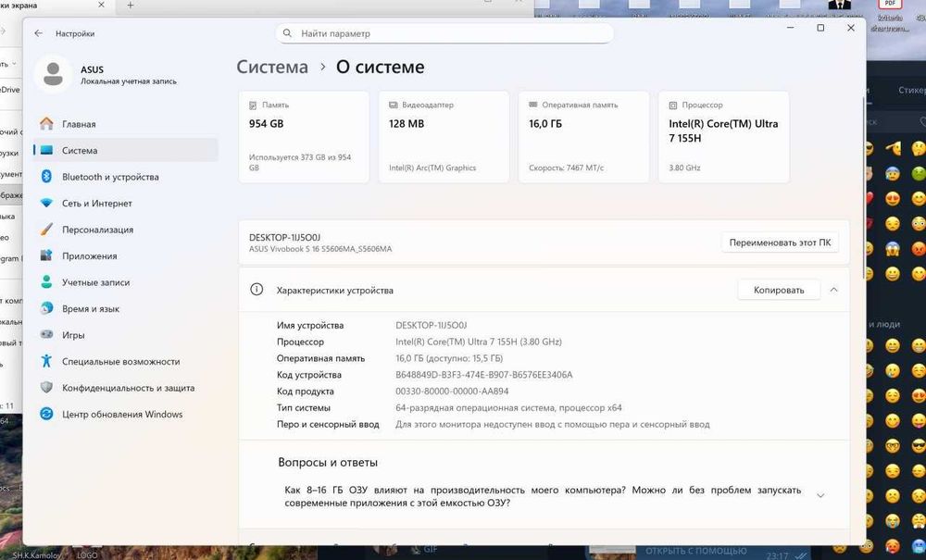Click the Учетные записи person icon
This screenshot has width=926, height=560.
point(46,282)
